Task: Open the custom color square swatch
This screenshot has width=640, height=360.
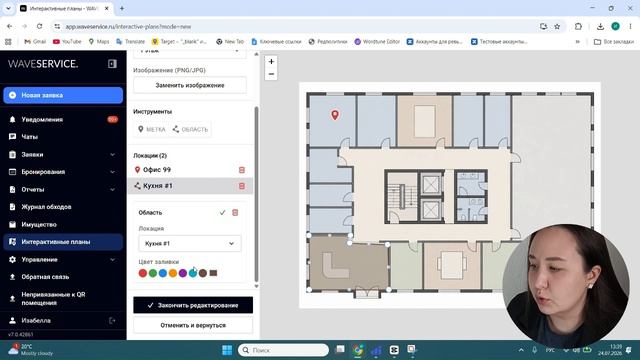Action: click(x=213, y=273)
